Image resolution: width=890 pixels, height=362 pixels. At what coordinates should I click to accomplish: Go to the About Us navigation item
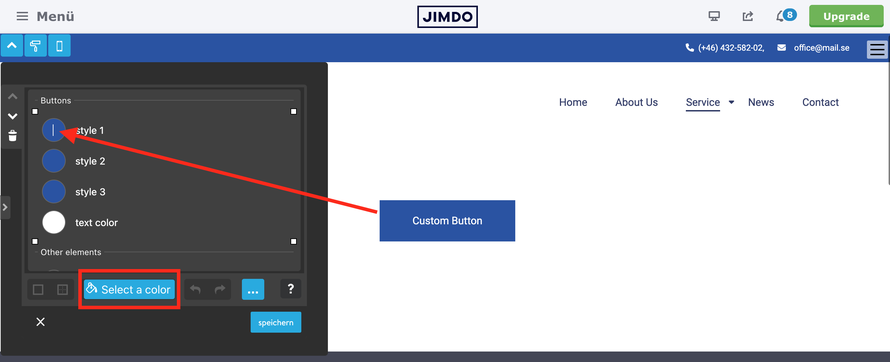(x=636, y=102)
